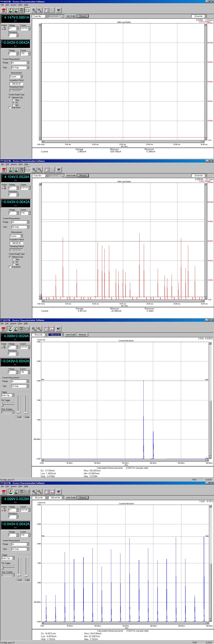Open 500mA/div dropdown in third window

tap(62, 335)
